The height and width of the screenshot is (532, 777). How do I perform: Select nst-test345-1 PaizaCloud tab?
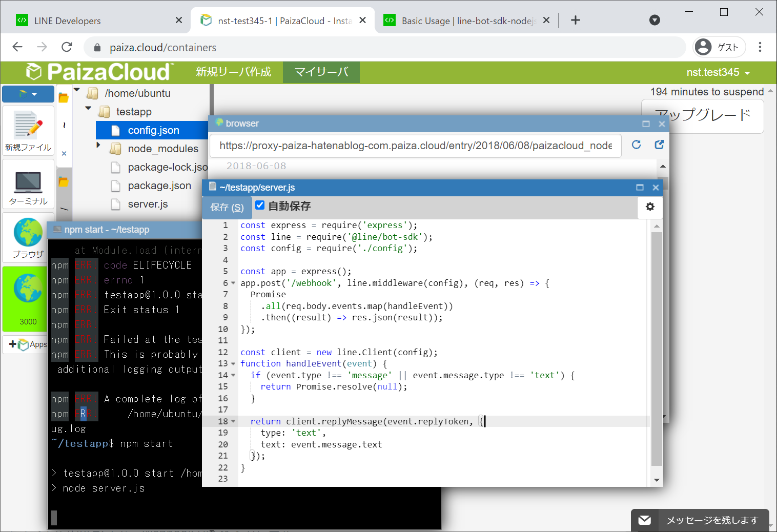click(283, 21)
